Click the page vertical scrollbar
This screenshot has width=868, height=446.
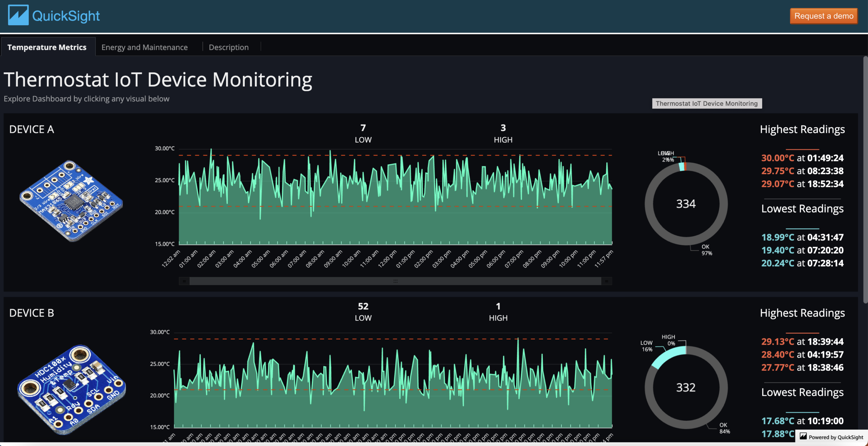tap(865, 179)
